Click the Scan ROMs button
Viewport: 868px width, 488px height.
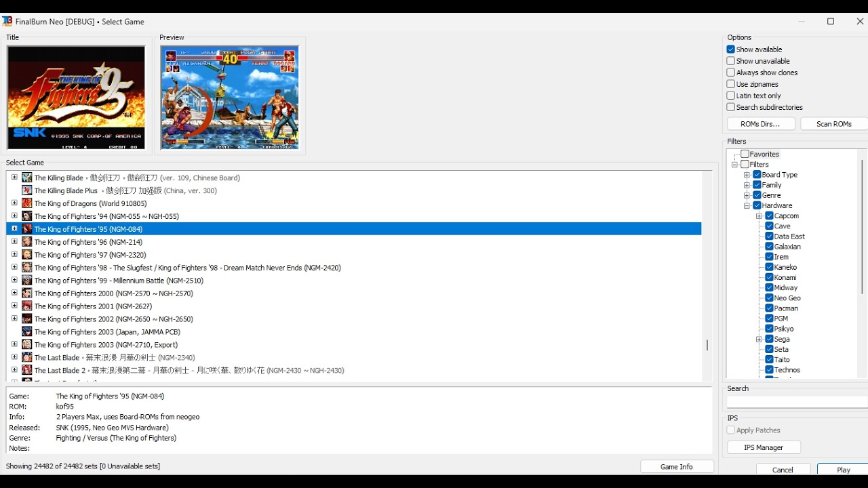click(834, 124)
